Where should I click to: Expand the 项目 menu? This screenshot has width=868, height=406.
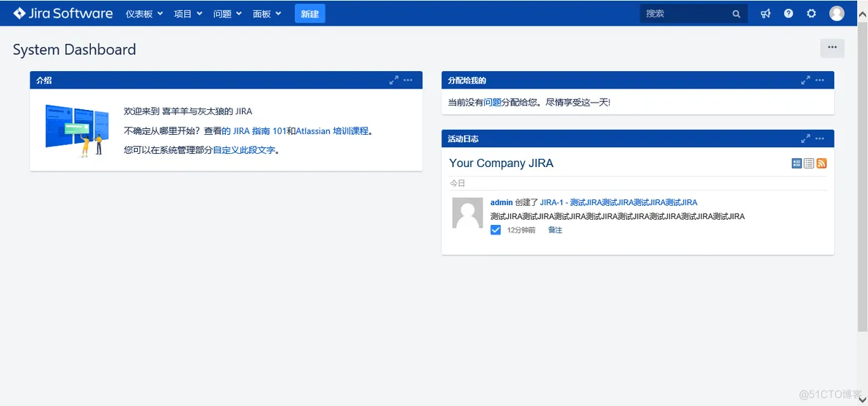click(x=188, y=14)
